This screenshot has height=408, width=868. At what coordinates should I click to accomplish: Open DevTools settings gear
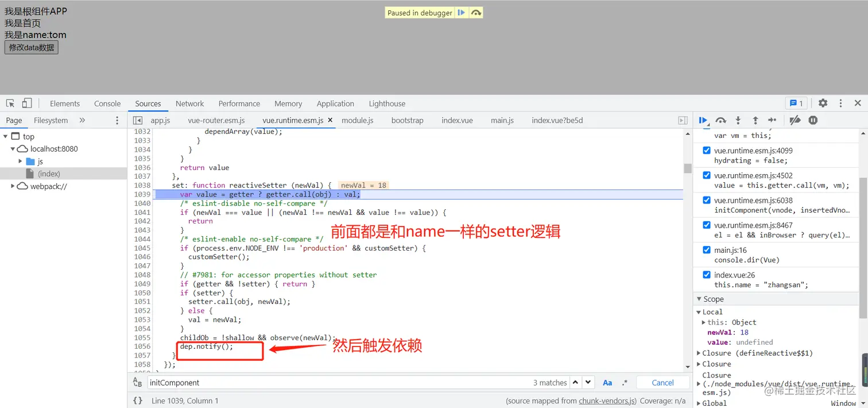(x=823, y=103)
